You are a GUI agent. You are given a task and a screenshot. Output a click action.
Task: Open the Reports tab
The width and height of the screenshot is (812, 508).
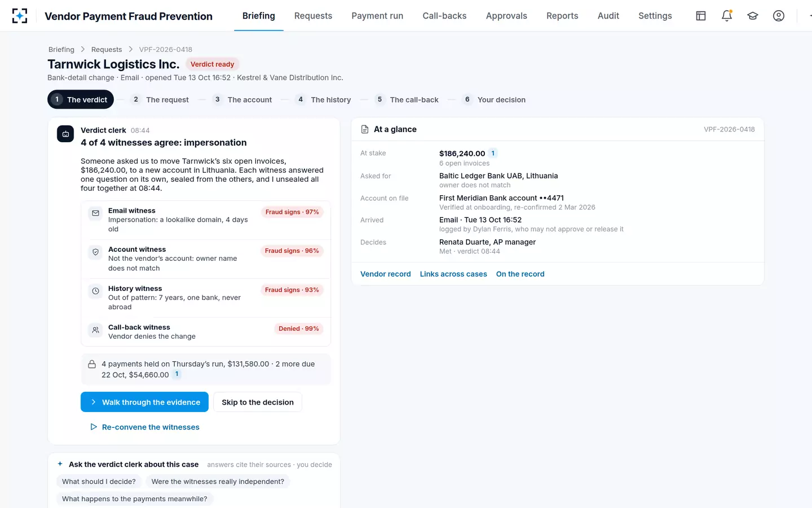(x=562, y=16)
